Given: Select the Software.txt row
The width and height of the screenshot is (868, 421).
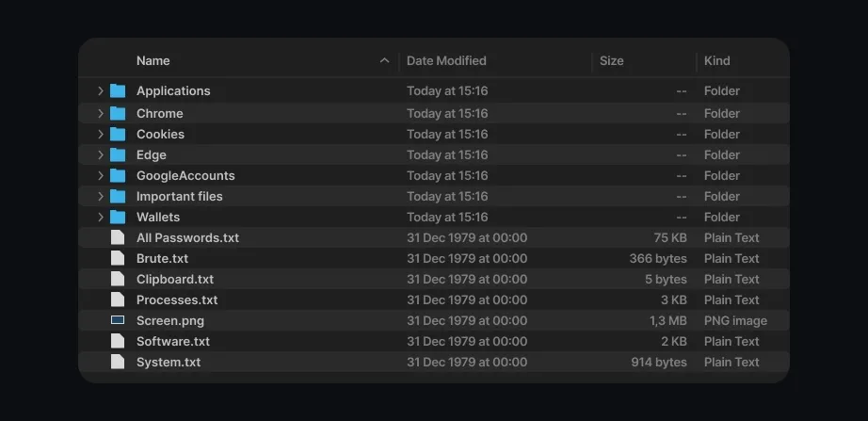Looking at the screenshot, I should tap(434, 341).
